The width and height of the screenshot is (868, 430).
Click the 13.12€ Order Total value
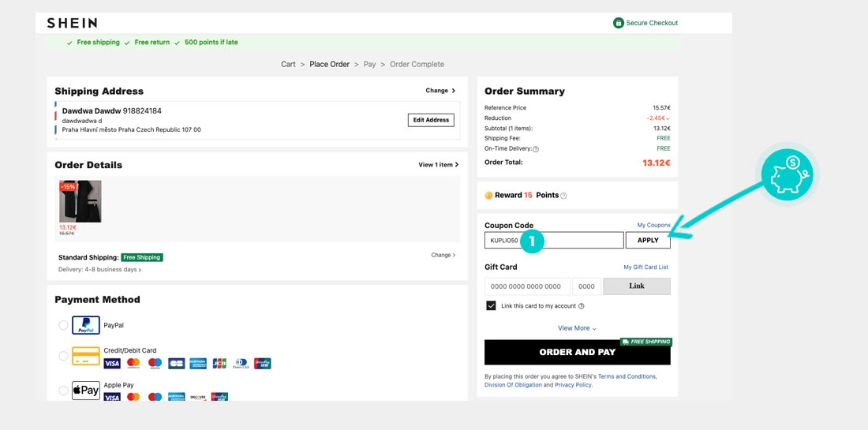[x=656, y=163]
